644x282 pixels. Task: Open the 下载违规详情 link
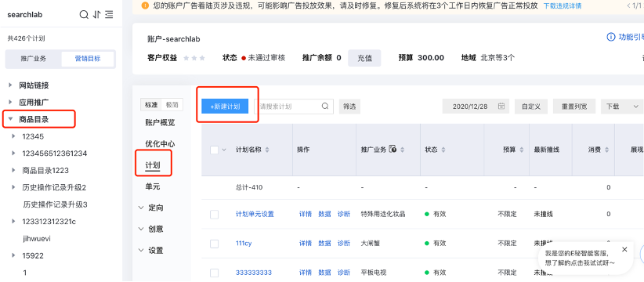click(563, 5)
